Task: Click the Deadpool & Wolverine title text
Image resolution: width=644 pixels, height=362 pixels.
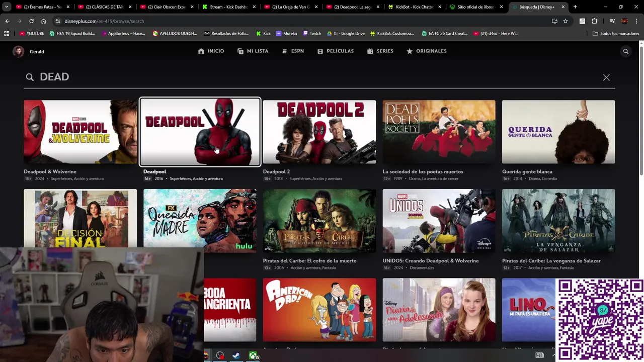Action: point(50,171)
